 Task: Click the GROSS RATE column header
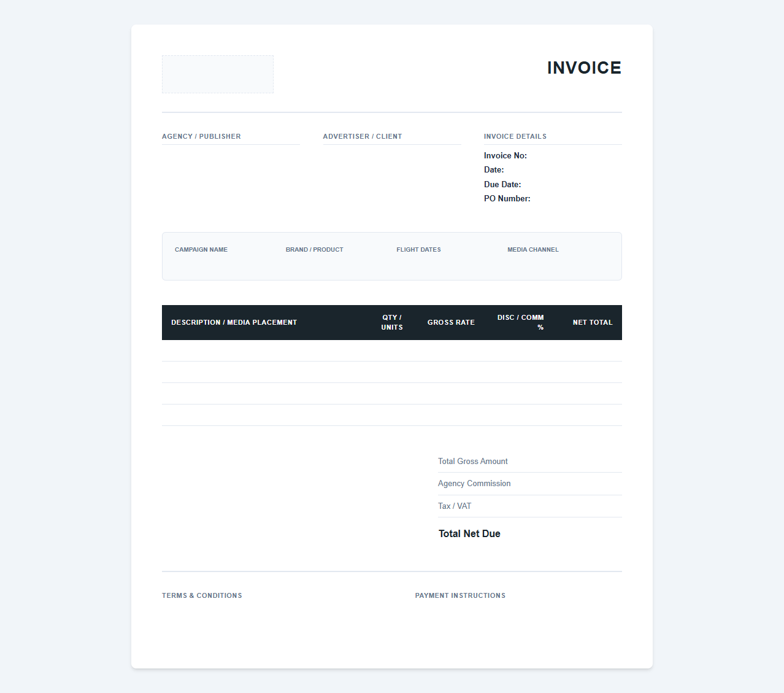[x=451, y=322]
